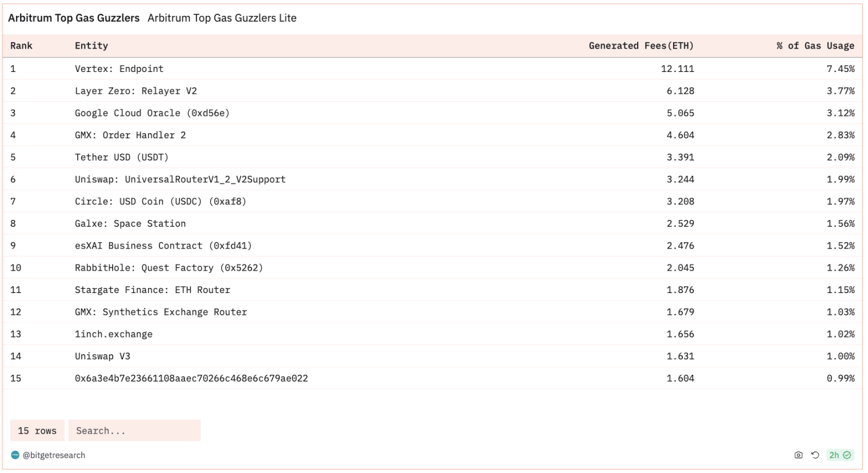Image resolution: width=868 pixels, height=473 pixels.
Task: Click the 1.26% gas usage value
Action: (841, 268)
